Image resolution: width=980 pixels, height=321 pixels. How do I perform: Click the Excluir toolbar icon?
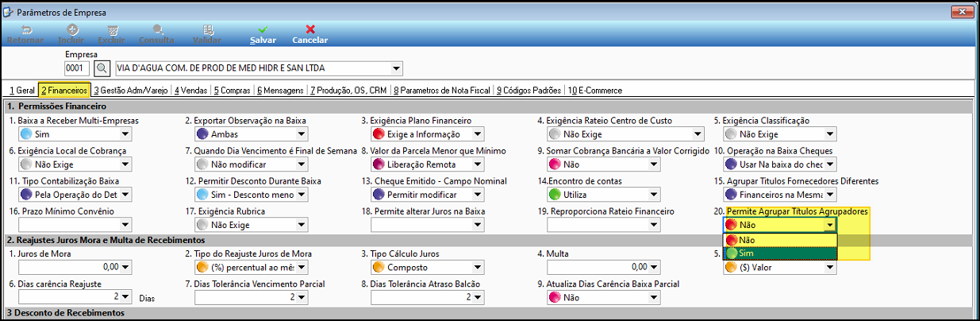point(111,33)
